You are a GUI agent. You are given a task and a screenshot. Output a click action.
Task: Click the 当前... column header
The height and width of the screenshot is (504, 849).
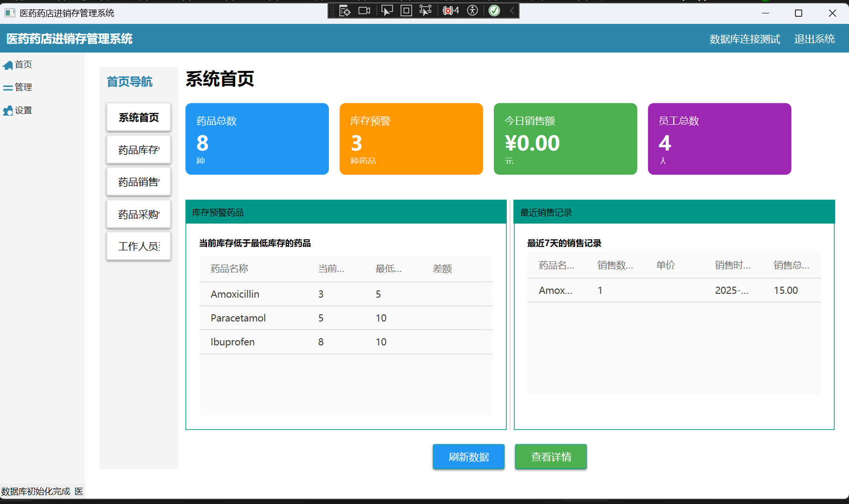pos(331,269)
